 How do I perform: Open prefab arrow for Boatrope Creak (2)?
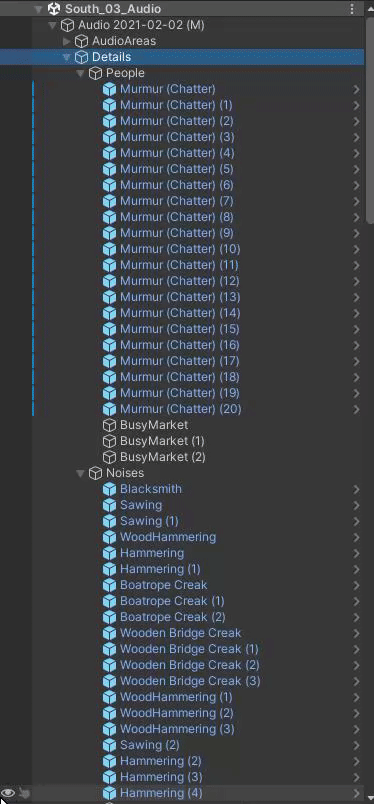tap(357, 617)
